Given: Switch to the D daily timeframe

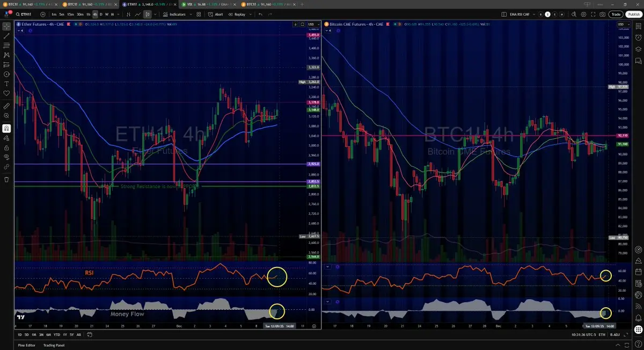Looking at the screenshot, I should click(101, 14).
